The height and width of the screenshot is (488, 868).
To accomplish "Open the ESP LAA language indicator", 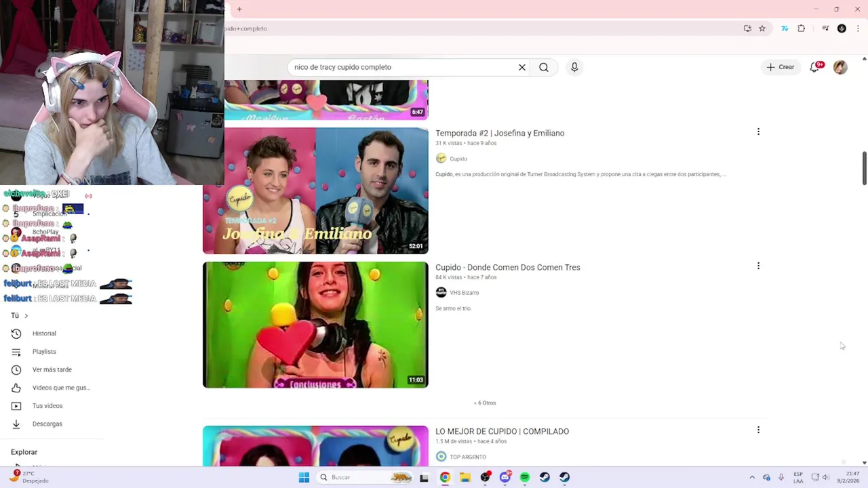I will pos(798,477).
